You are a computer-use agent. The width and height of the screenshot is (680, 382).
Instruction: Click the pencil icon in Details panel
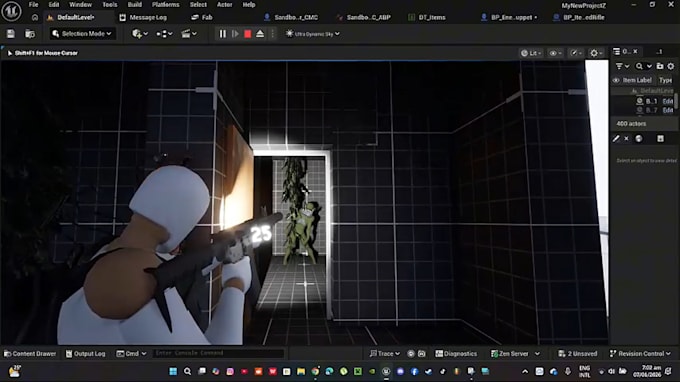pyautogui.click(x=616, y=139)
